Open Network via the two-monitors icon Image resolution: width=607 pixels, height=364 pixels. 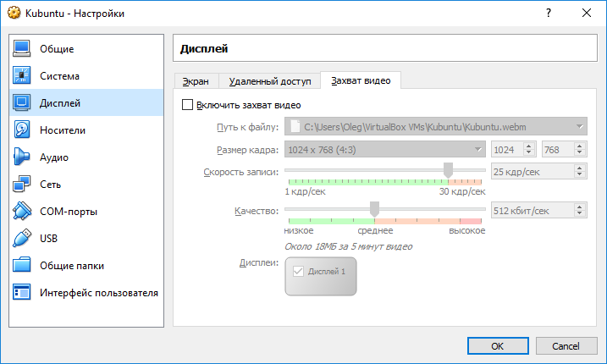click(x=21, y=184)
